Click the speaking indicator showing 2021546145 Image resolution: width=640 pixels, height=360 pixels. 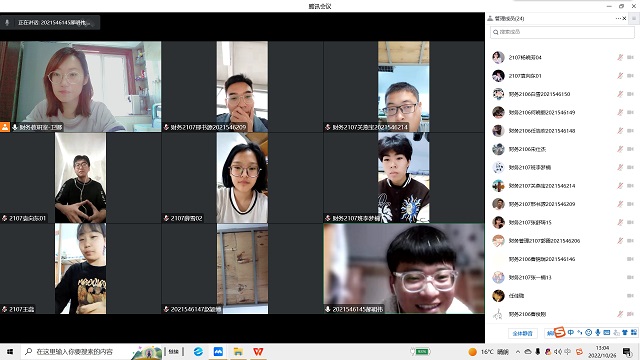coord(50,23)
